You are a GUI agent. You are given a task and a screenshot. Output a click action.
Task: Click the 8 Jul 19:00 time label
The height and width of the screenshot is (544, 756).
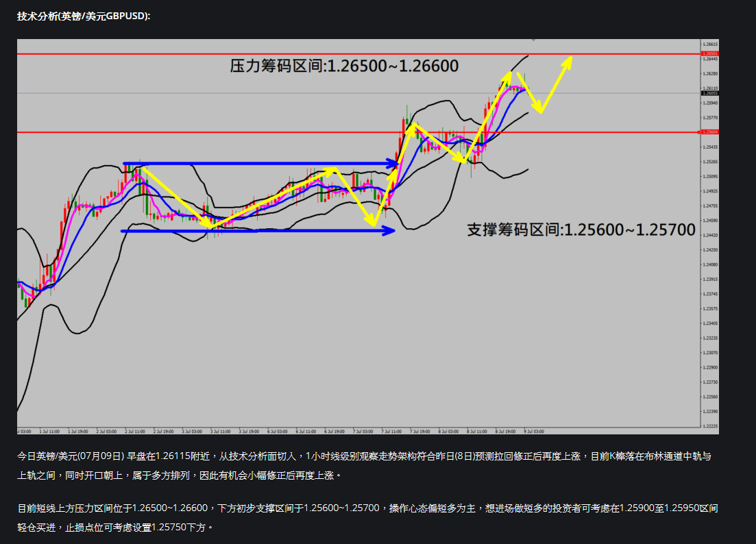[x=505, y=431]
